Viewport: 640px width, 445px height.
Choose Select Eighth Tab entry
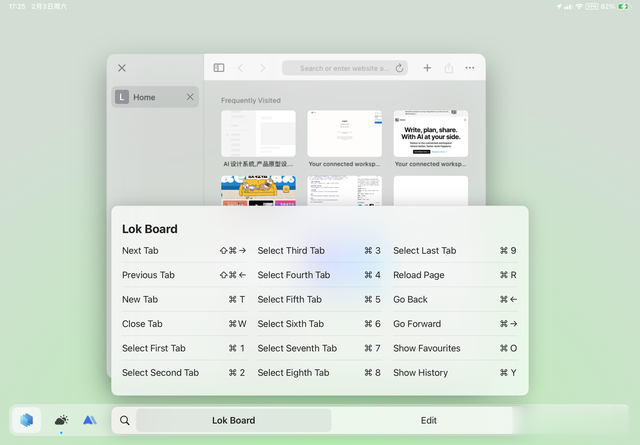pyautogui.click(x=320, y=372)
